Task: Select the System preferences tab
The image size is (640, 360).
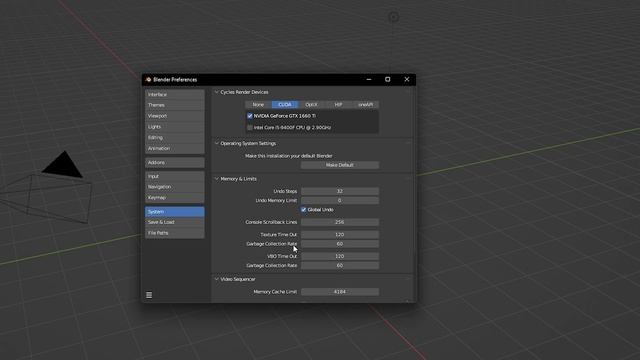Action: pos(175,211)
